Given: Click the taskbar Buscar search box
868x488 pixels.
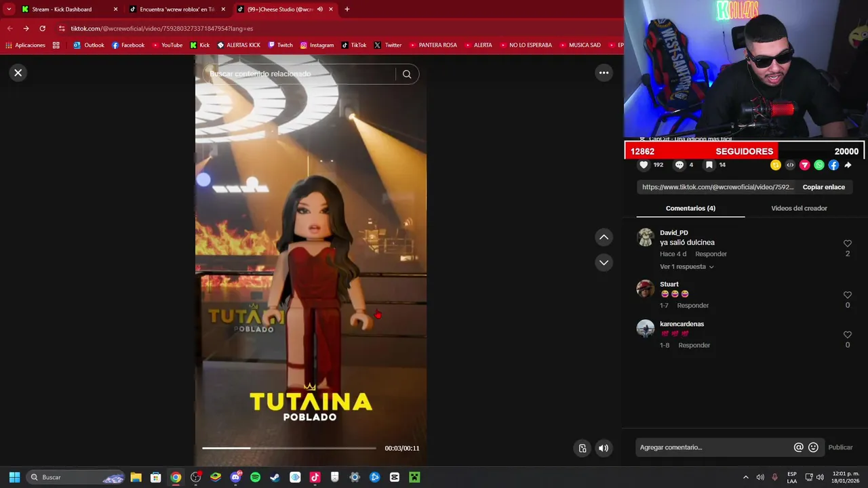Looking at the screenshot, I should pyautogui.click(x=76, y=477).
